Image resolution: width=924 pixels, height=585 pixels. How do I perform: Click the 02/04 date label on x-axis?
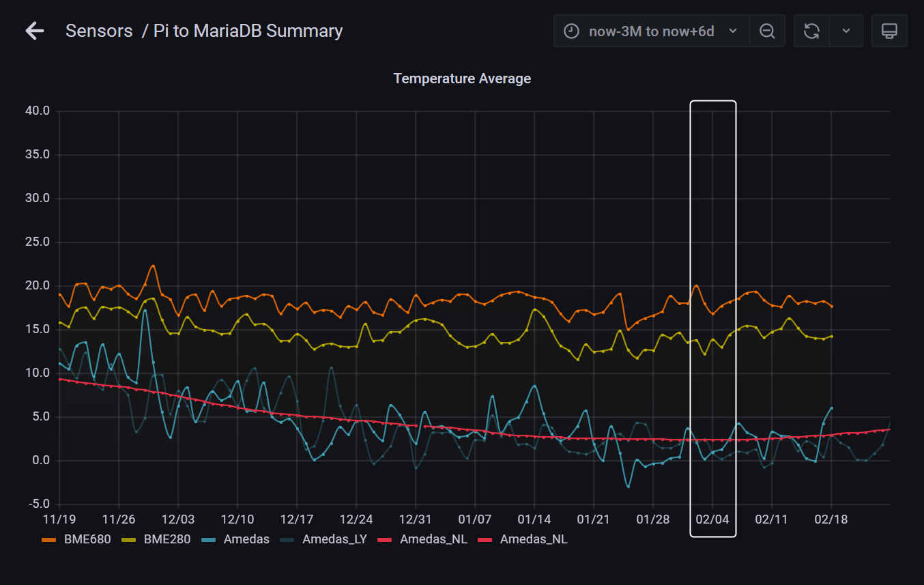pos(712,519)
